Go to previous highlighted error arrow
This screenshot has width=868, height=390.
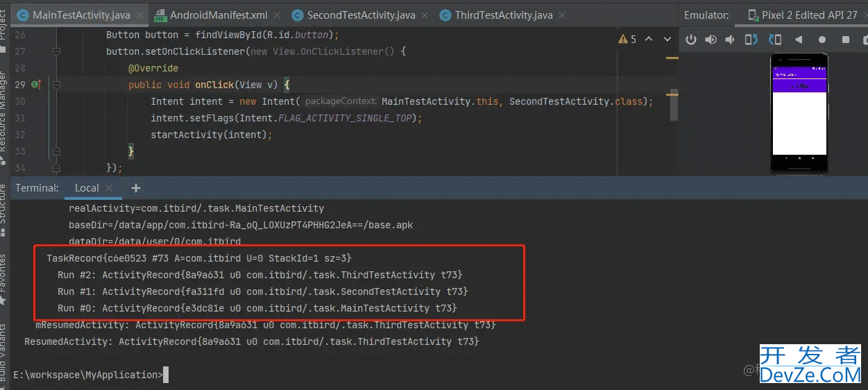[x=649, y=40]
